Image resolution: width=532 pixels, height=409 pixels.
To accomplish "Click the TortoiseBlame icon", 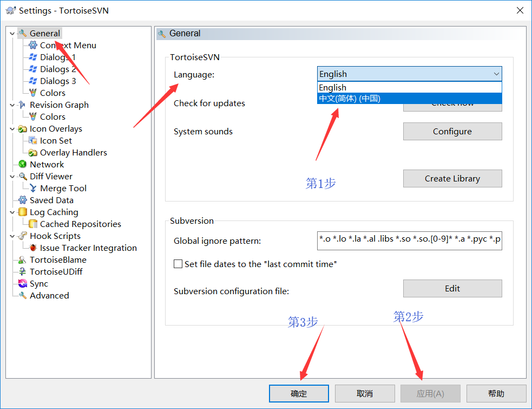I will pos(22,260).
